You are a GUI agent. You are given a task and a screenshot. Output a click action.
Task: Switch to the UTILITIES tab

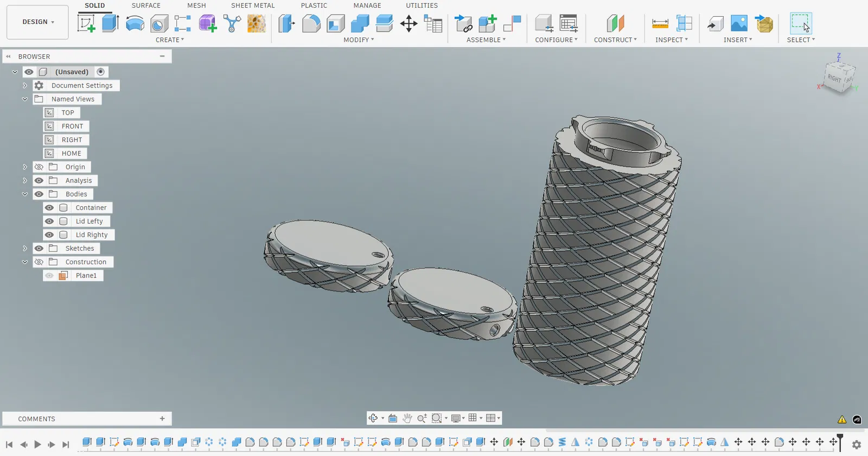[x=422, y=5]
